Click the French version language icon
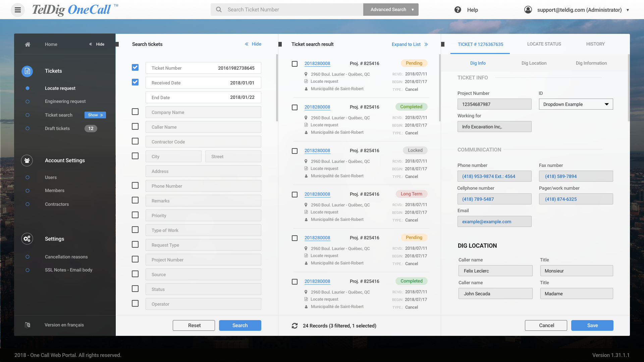Viewport: 644px width, 362px height. pos(28,325)
